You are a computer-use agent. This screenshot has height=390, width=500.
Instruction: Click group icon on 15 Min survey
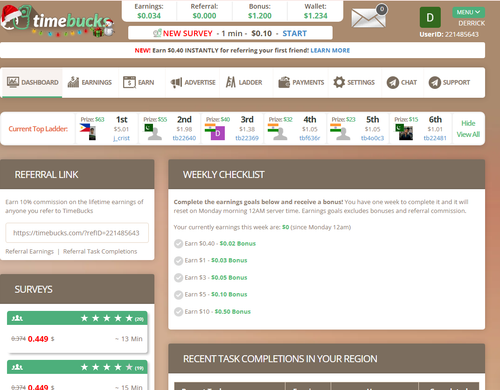pyautogui.click(x=17, y=367)
